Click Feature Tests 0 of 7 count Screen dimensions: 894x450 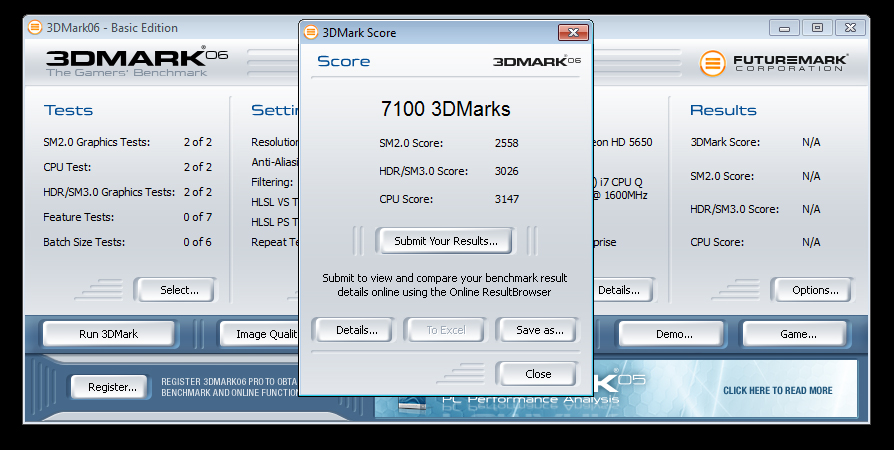(x=197, y=217)
